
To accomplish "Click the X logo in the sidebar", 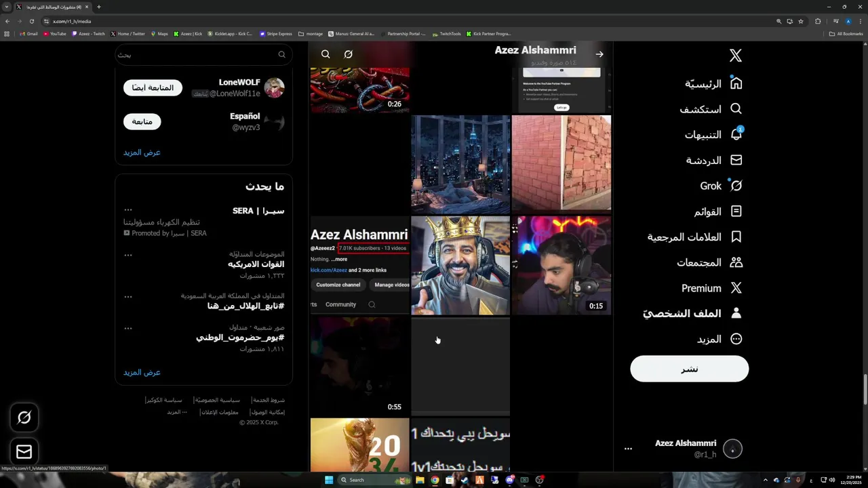I will click(x=736, y=56).
